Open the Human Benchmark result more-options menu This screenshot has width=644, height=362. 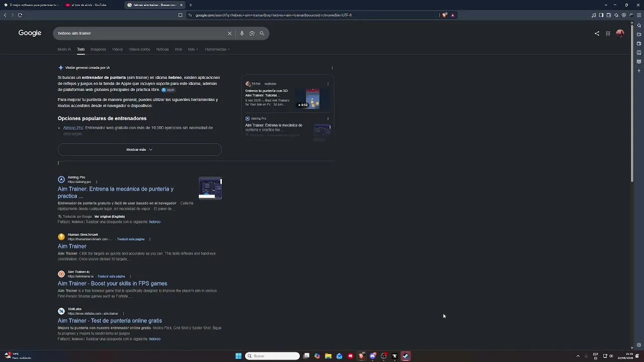[150, 239]
